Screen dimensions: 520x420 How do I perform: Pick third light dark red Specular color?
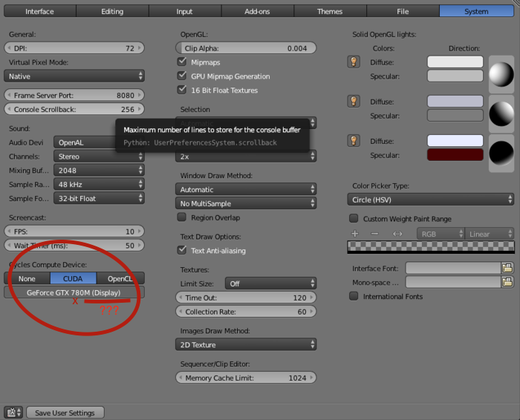coord(455,154)
